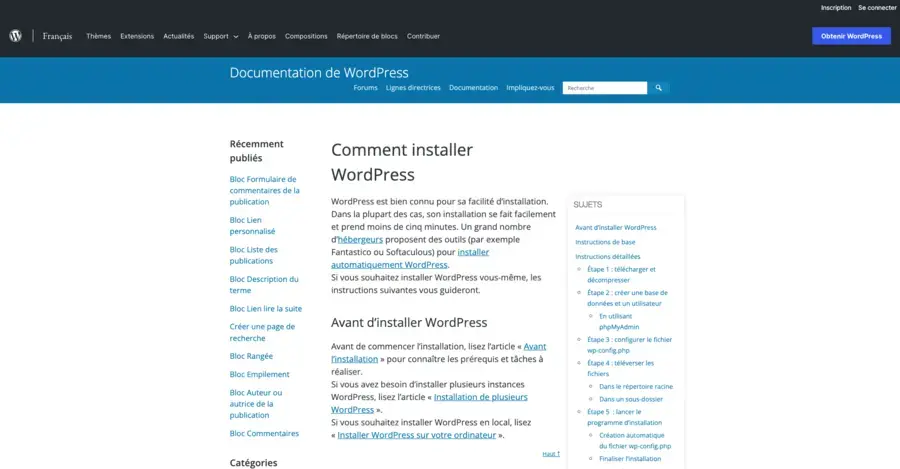This screenshot has width=900, height=469.
Task: Open the Créer une page de recherche article
Action: [x=262, y=332]
